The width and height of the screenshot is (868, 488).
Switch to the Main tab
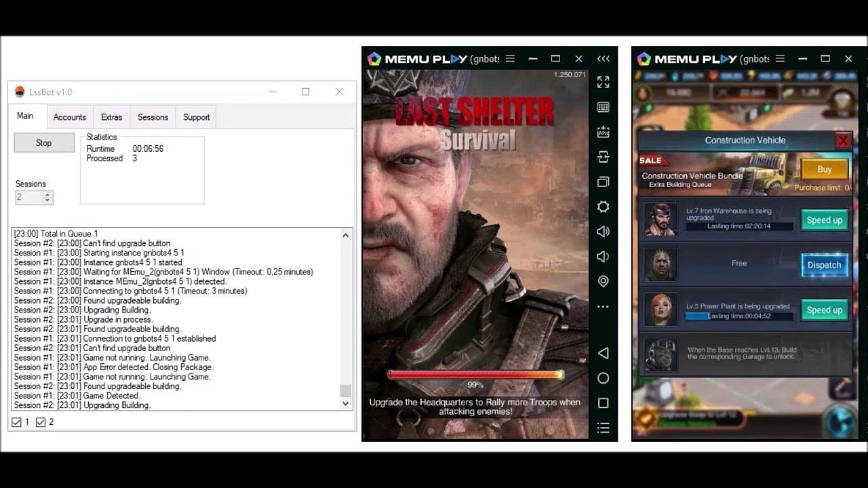(25, 116)
